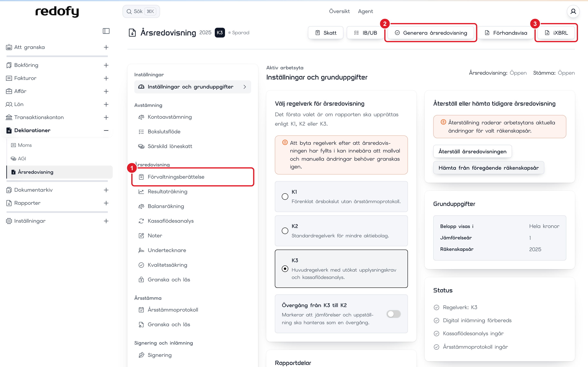Open the Översikt top navigation item

click(339, 11)
